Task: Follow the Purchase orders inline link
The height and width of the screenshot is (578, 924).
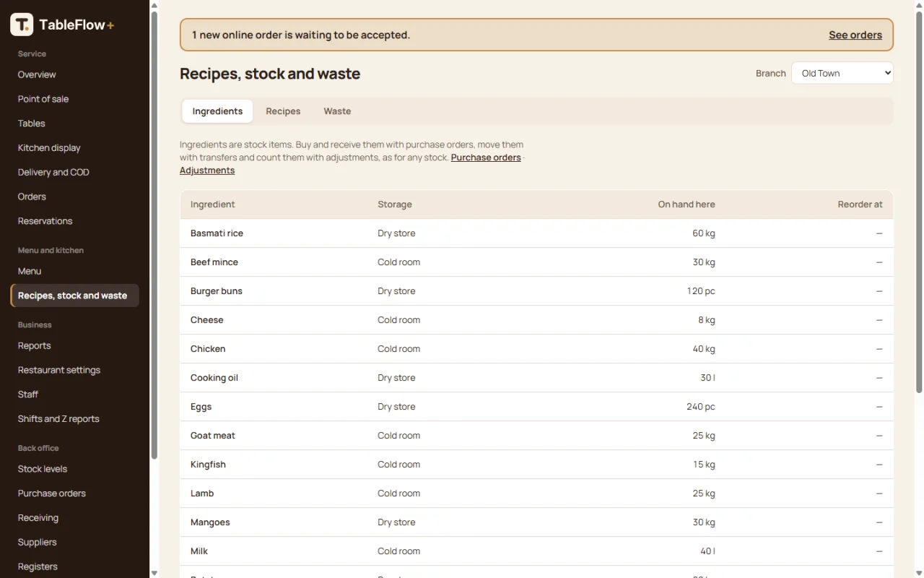Action: pyautogui.click(x=486, y=158)
